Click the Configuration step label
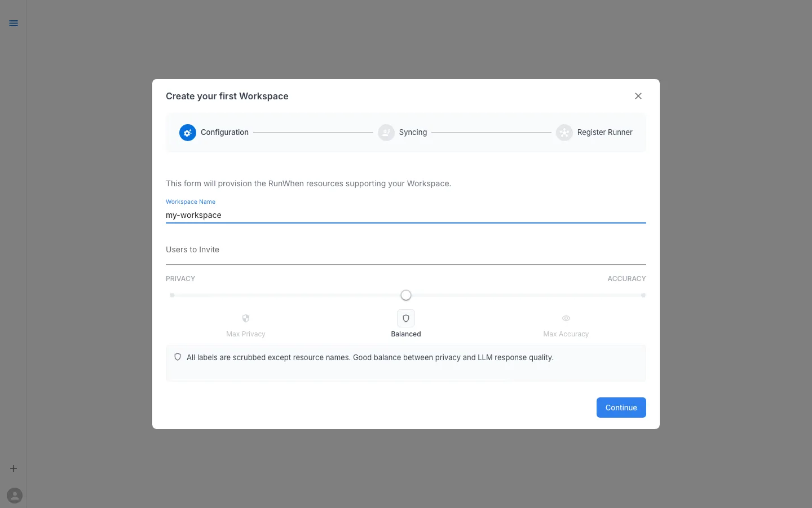Viewport: 812px width, 508px height. pos(224,132)
